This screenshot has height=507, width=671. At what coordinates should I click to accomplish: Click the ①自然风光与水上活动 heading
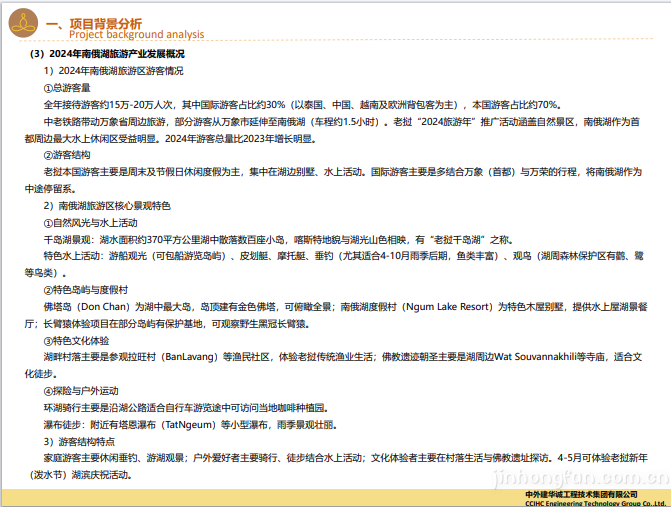(x=90, y=222)
